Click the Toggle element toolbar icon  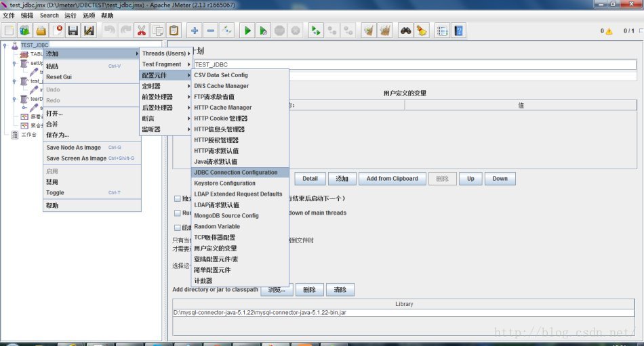(x=226, y=30)
